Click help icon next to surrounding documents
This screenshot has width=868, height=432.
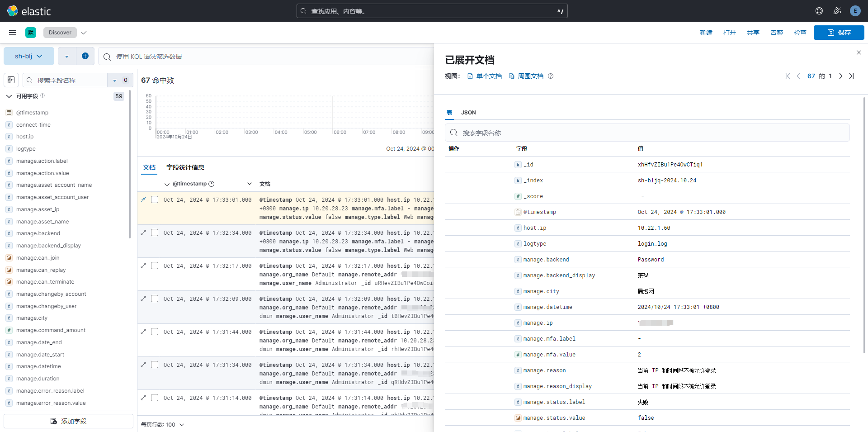551,76
